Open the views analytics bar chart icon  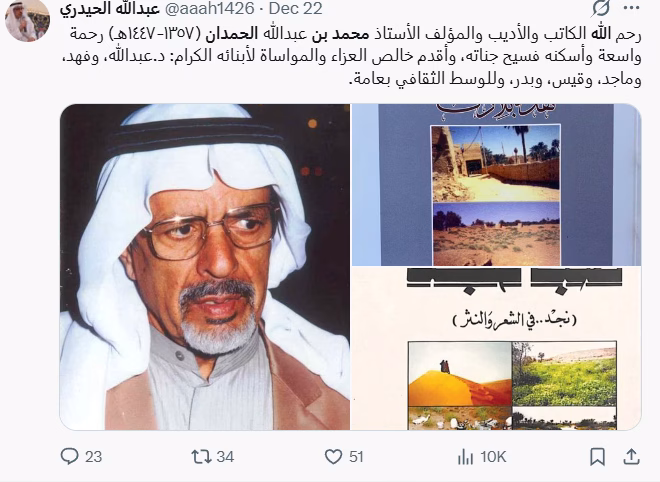466,457
